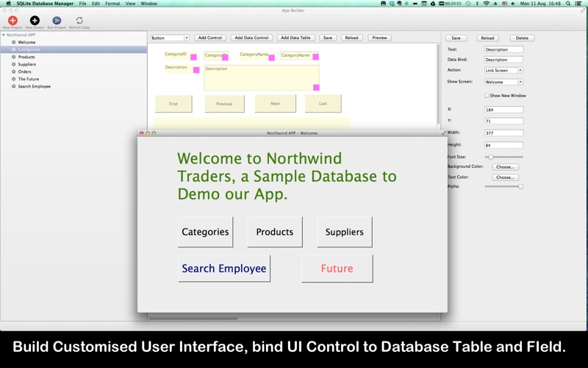Image resolution: width=588 pixels, height=368 pixels.
Task: Run the project with the play icon
Action: coord(57,21)
